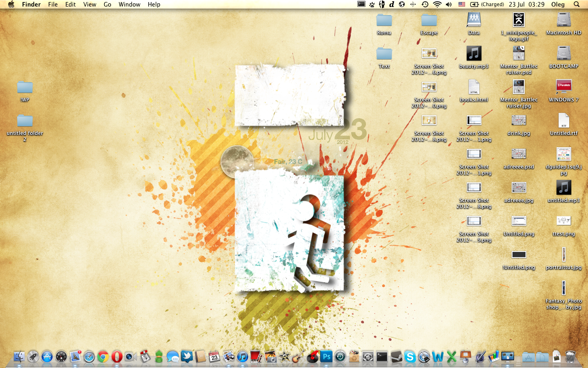Open the Finder icon in the Dock
Image resolution: width=588 pixels, height=368 pixels.
[x=19, y=357]
